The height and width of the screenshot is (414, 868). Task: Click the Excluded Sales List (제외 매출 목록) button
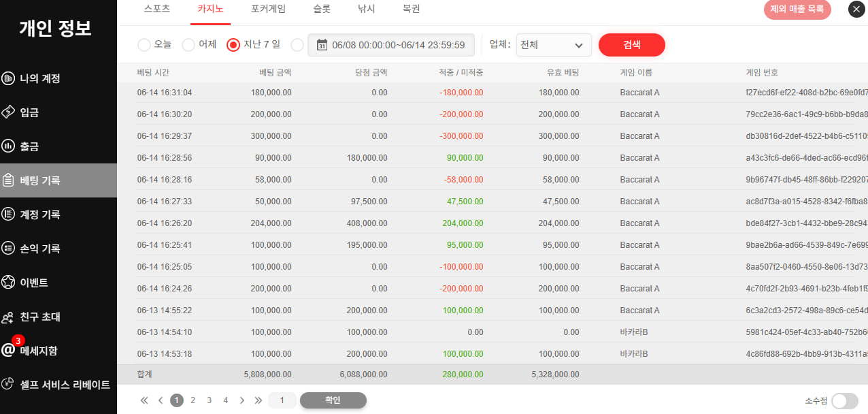797,10
